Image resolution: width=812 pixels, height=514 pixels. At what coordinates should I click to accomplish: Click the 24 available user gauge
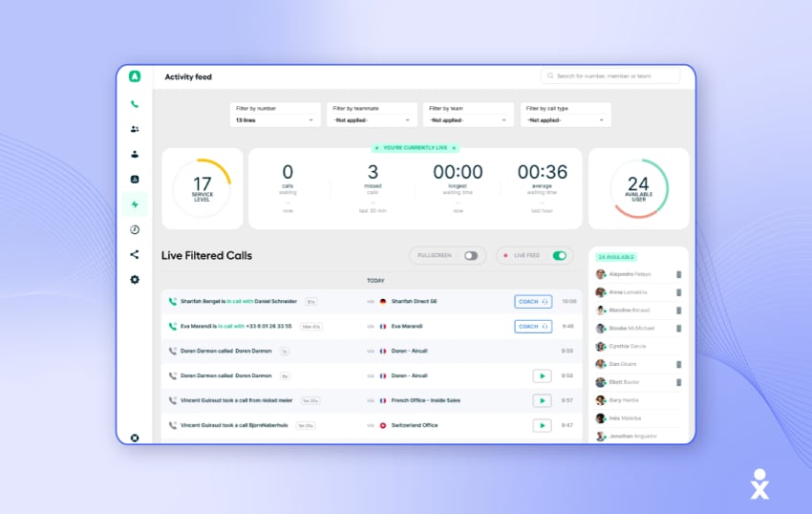pos(638,188)
